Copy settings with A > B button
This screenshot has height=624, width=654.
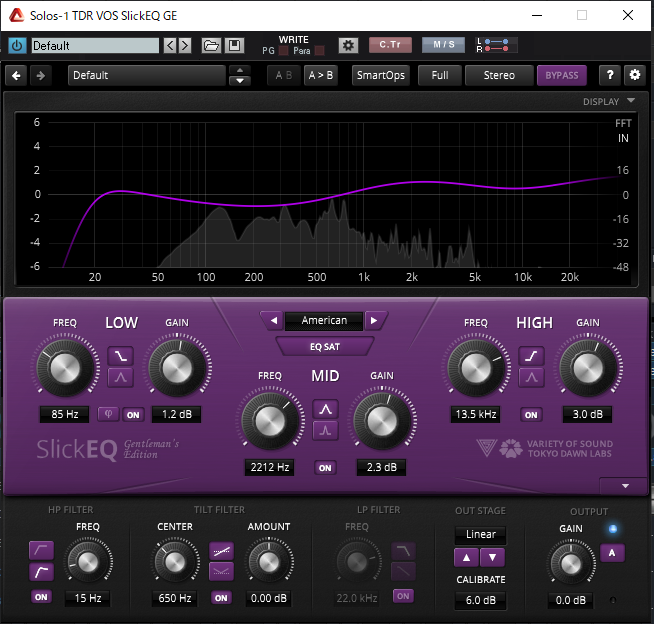pyautogui.click(x=320, y=75)
